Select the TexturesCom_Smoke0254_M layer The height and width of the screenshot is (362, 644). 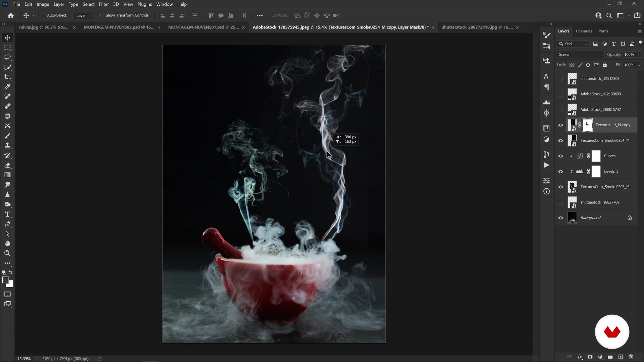604,140
